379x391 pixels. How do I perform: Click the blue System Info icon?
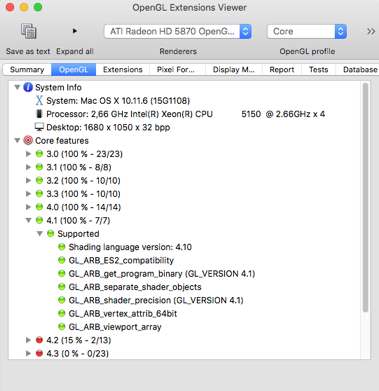28,87
